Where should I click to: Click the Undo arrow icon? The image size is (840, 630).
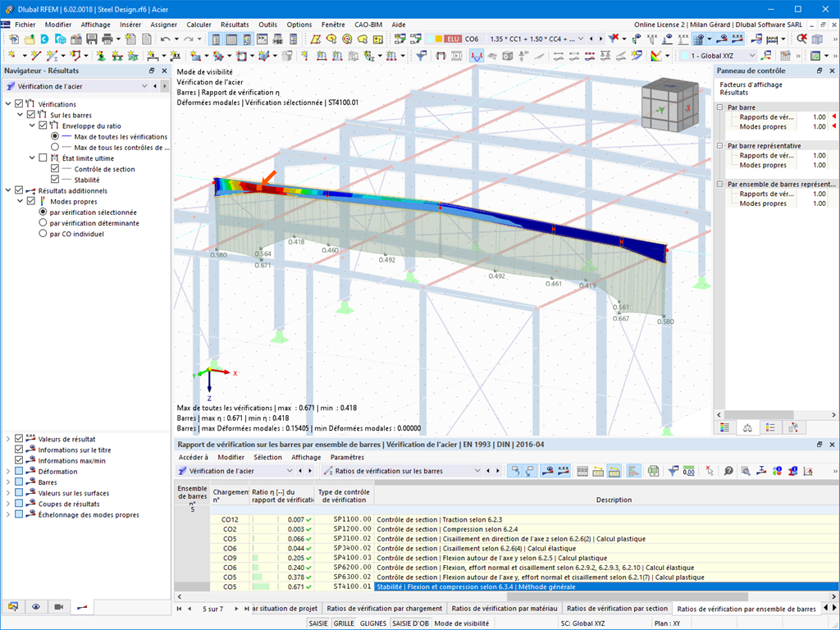(x=166, y=39)
